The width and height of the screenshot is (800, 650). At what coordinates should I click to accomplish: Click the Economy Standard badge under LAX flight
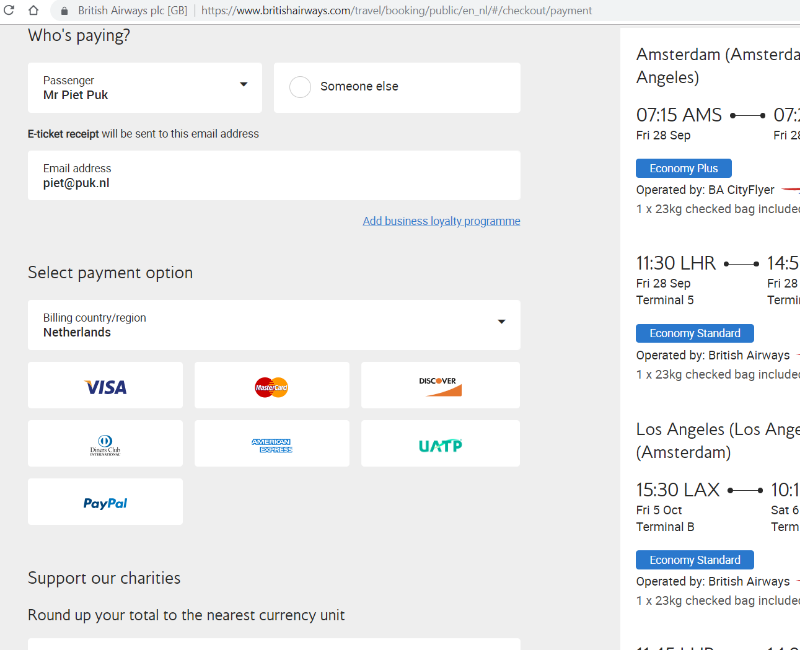pos(695,560)
